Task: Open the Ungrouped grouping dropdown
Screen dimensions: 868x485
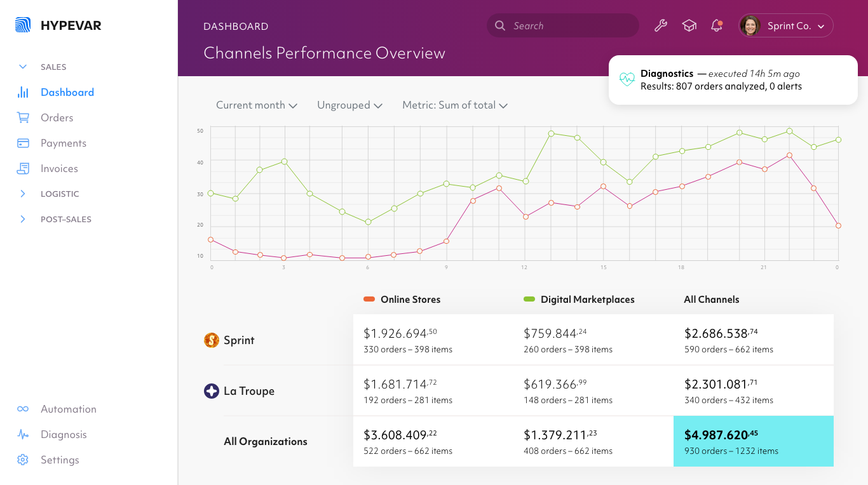Action: (349, 105)
